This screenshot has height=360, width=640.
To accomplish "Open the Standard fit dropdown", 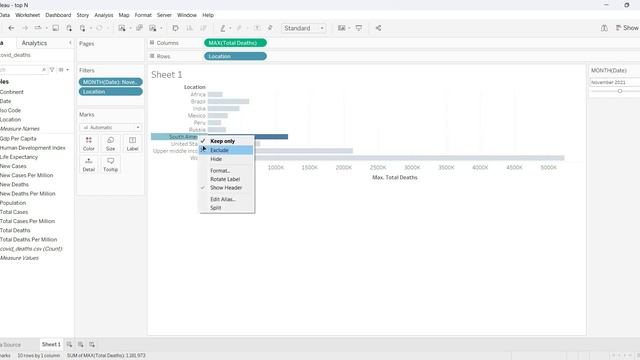I will (x=303, y=28).
